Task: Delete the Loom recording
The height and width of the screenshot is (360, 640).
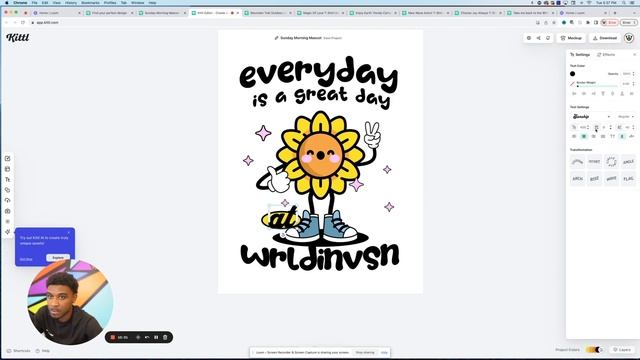Action: [x=165, y=338]
